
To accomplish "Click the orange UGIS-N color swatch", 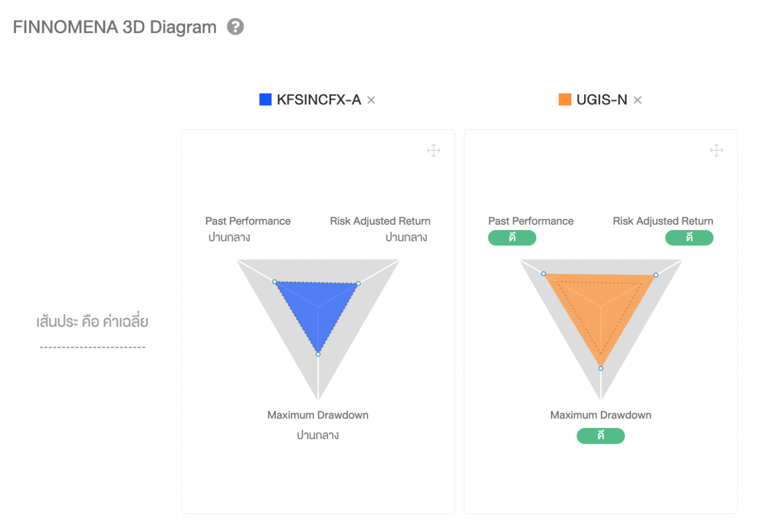I will coord(564,99).
